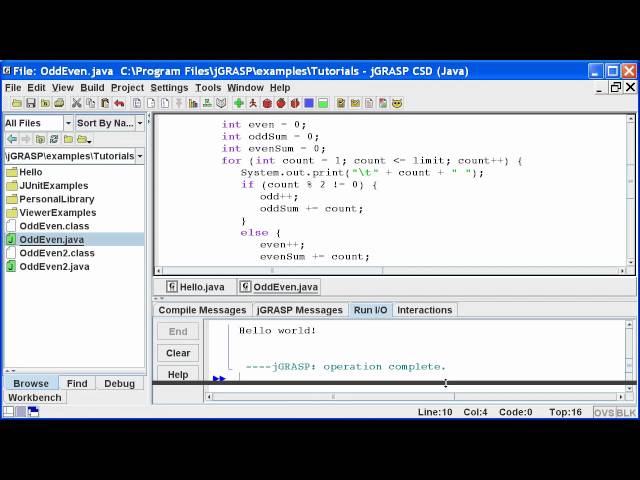Click the book icon in toolbar
640x480 pixels.
click(221, 103)
